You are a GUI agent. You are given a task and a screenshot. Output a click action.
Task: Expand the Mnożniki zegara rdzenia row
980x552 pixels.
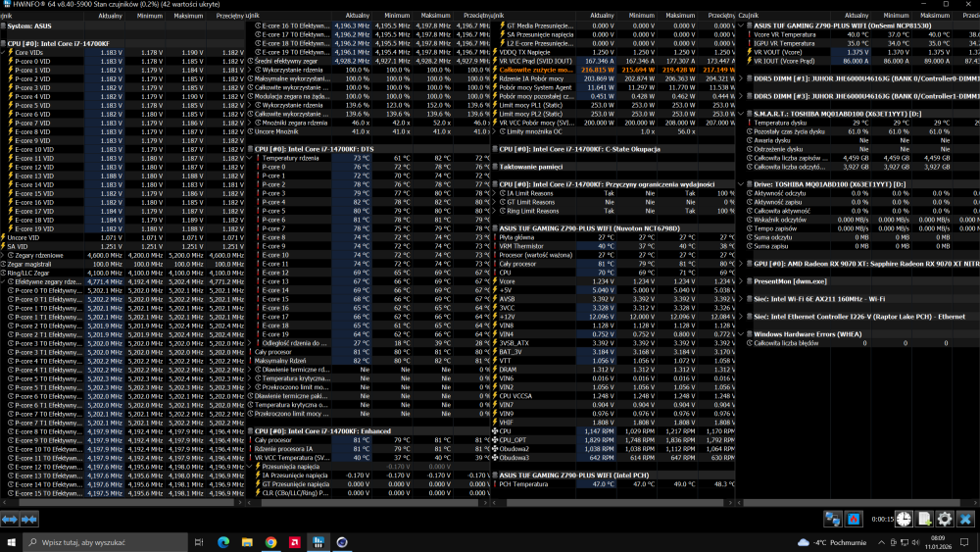click(251, 123)
